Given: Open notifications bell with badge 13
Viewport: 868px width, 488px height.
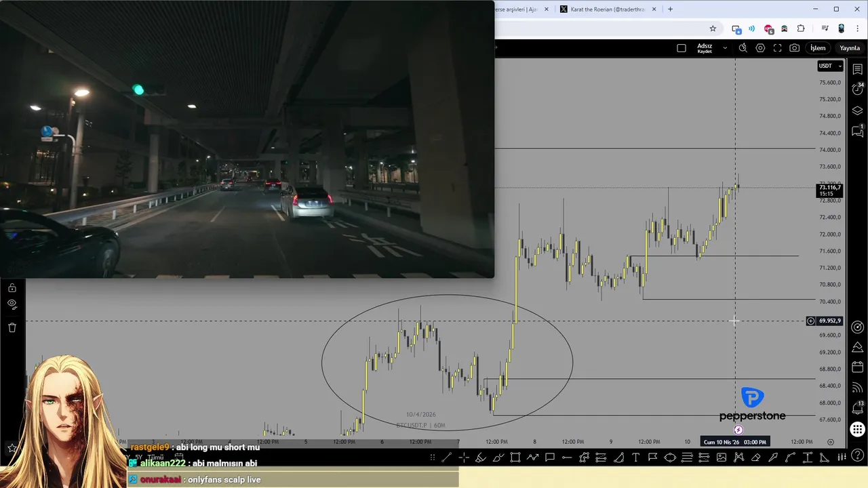Looking at the screenshot, I should tap(857, 407).
